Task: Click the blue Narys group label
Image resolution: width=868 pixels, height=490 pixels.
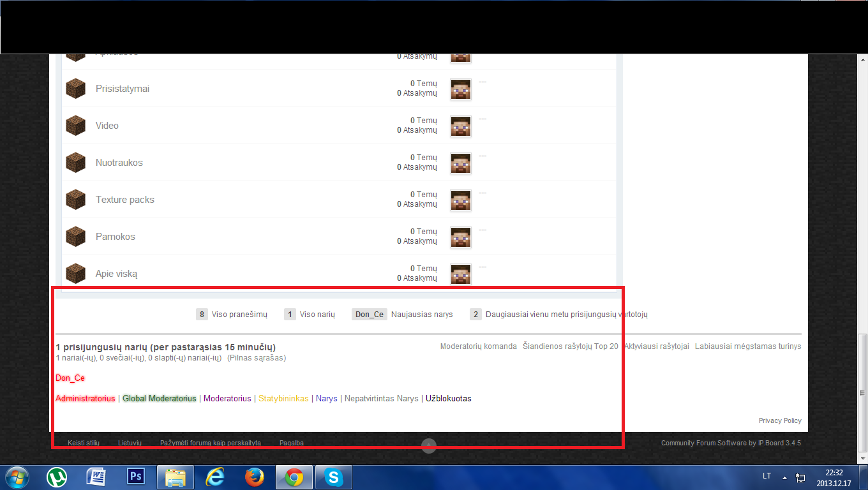Action: point(327,399)
